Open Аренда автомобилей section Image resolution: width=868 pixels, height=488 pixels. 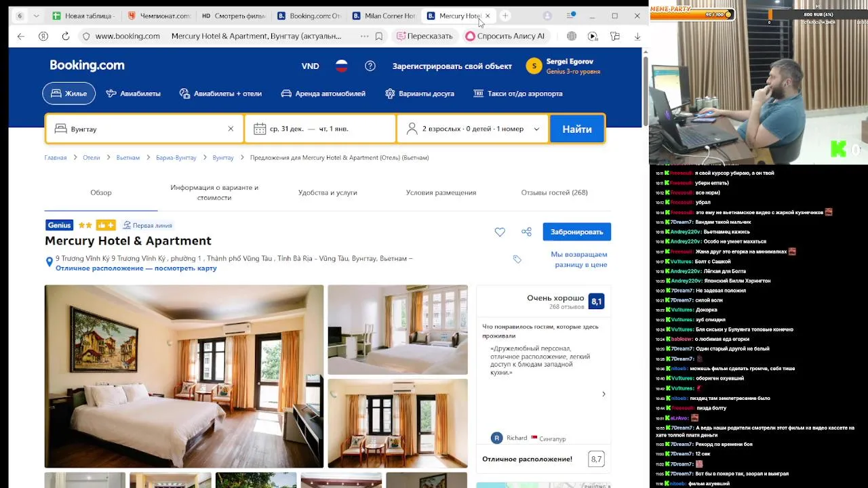click(x=323, y=94)
